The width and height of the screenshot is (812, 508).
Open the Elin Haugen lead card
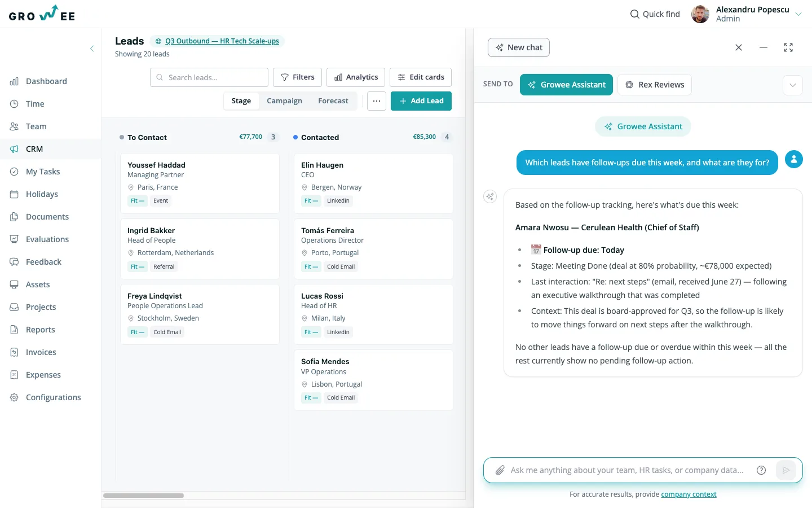click(x=374, y=183)
